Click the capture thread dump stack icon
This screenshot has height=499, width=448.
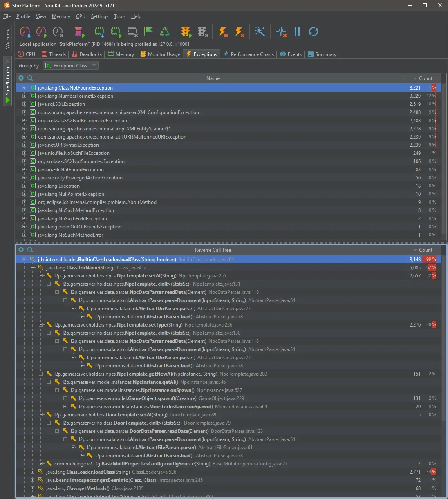tap(79, 32)
